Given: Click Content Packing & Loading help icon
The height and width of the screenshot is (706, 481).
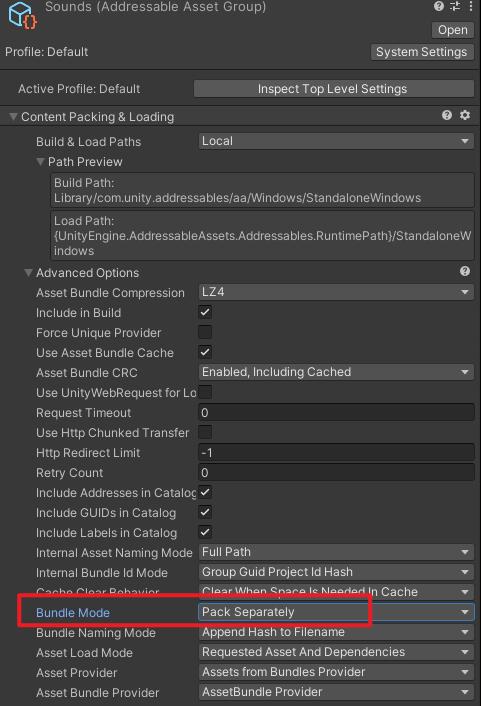Looking at the screenshot, I should 447,115.
